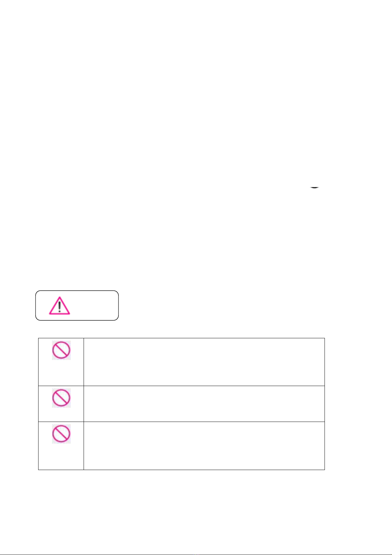Click the pink warning triangle icon
The image size is (392, 555).
pos(60,305)
